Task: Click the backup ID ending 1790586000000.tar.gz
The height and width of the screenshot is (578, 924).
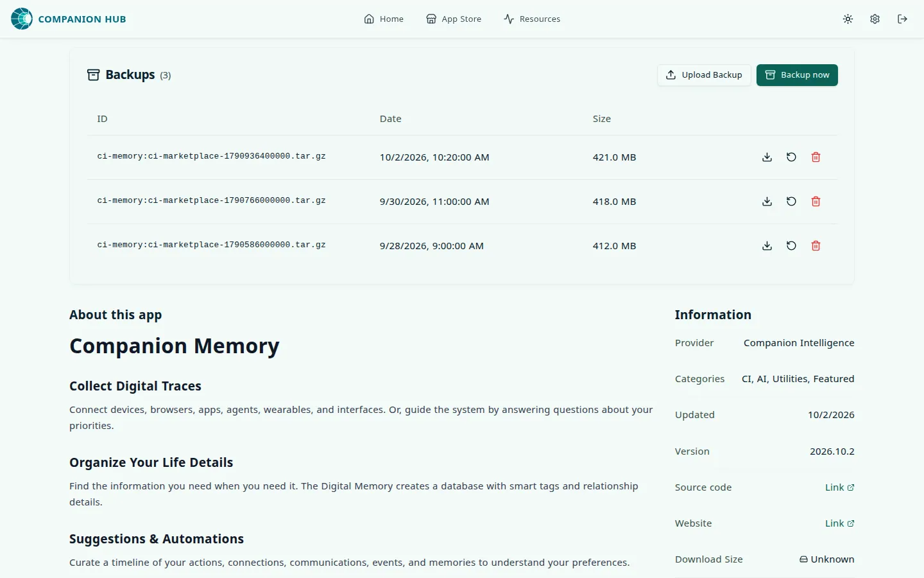Action: click(x=211, y=245)
